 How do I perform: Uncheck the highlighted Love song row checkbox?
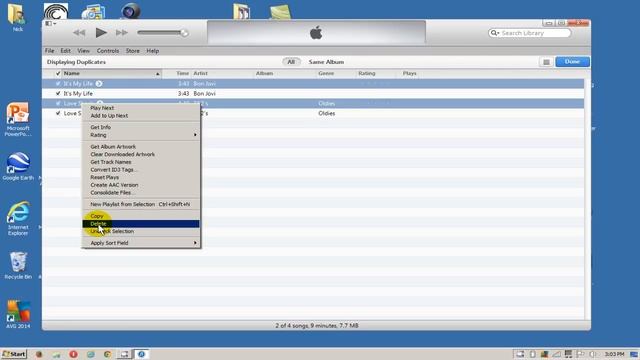[58, 103]
